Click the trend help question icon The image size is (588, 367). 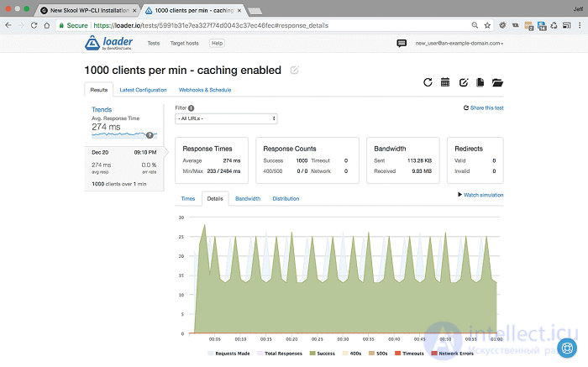pyautogui.click(x=150, y=135)
